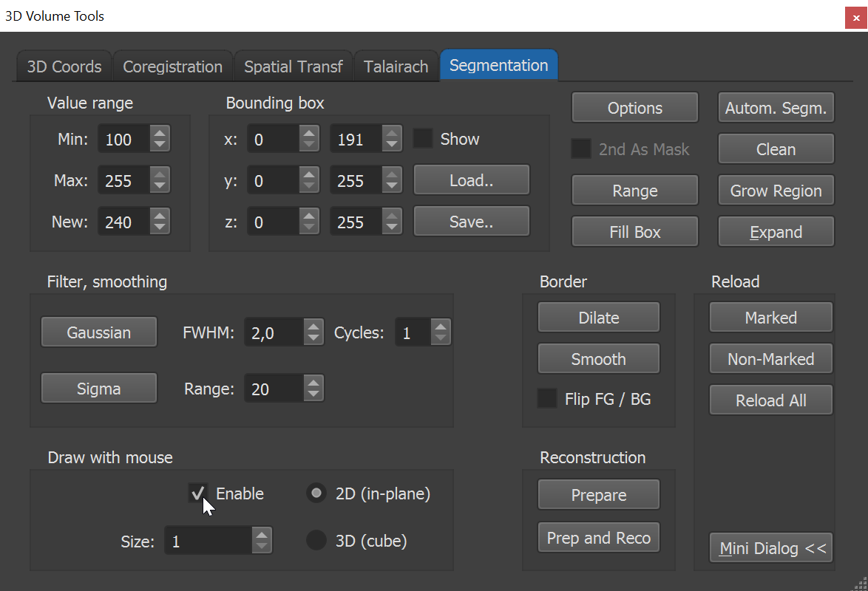
Task: Toggle the bounding box Show checkbox
Action: pos(423,138)
